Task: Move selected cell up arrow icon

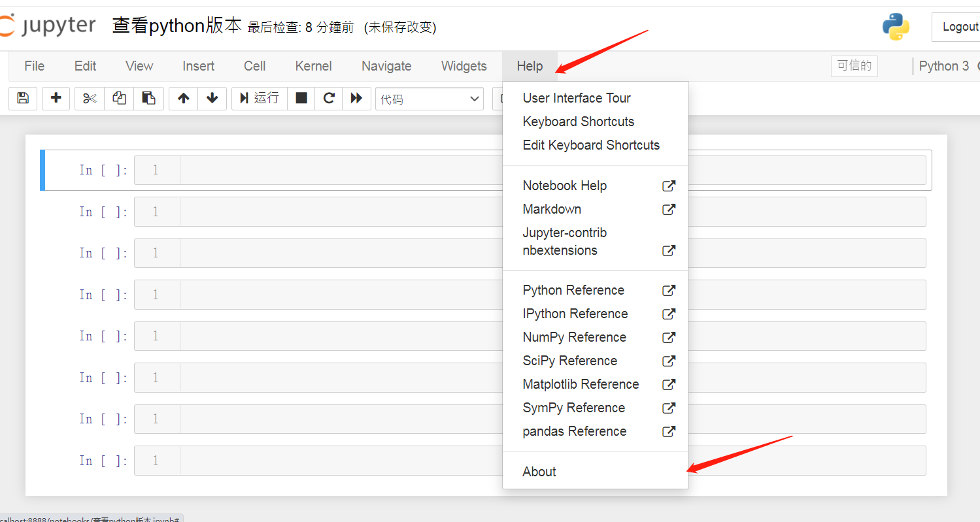Action: 184,98
